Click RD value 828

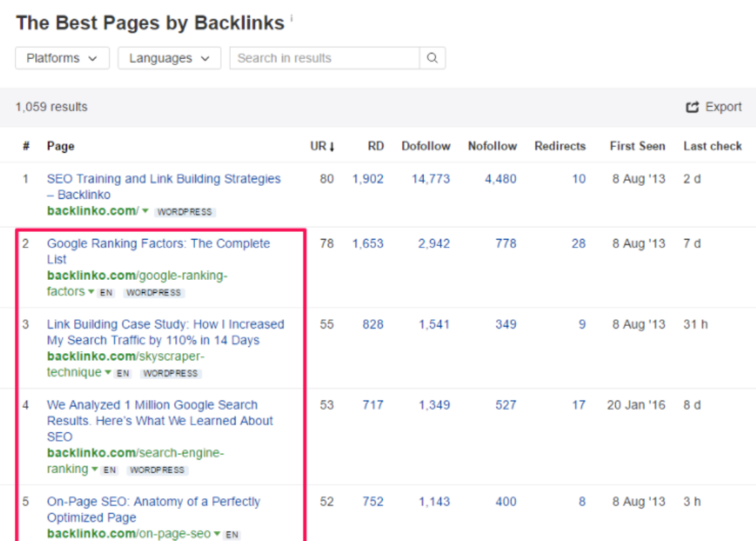click(x=373, y=324)
